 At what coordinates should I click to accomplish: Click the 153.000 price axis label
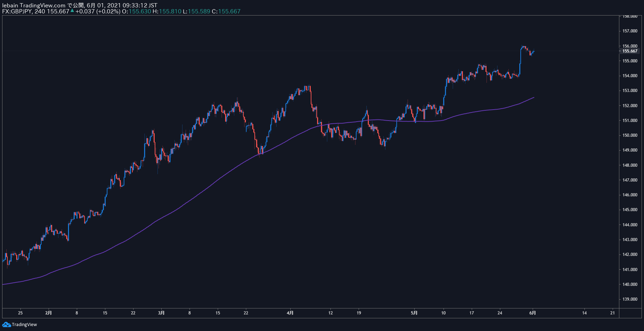pos(630,91)
